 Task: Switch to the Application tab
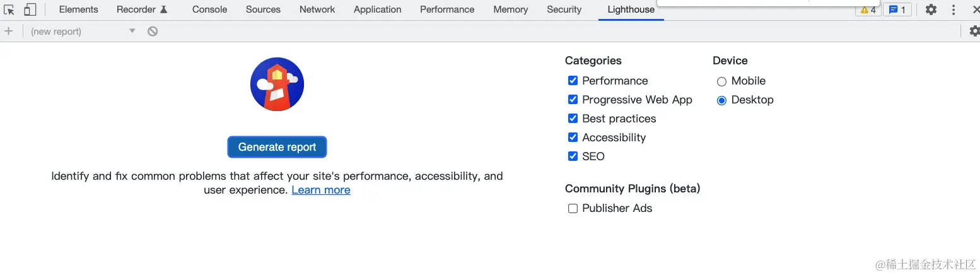[x=377, y=9]
